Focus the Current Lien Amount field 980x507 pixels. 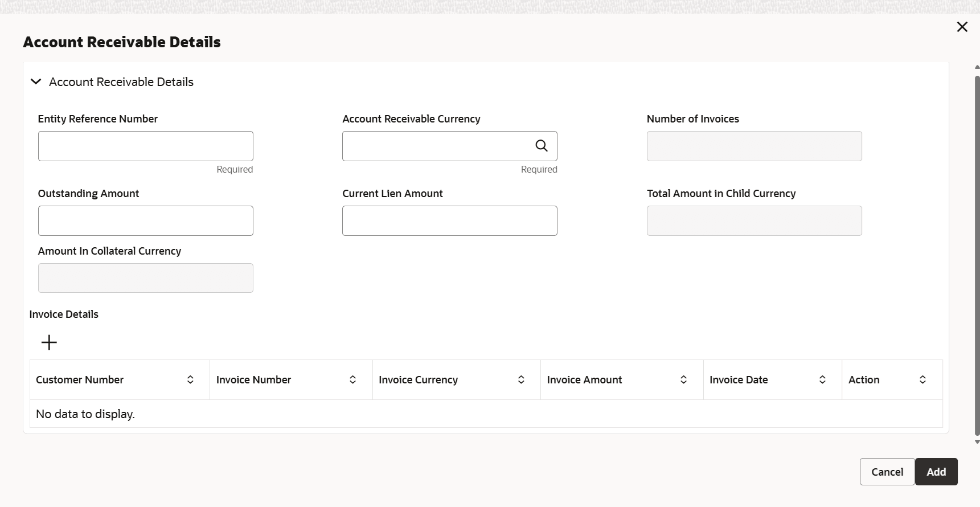tap(449, 221)
